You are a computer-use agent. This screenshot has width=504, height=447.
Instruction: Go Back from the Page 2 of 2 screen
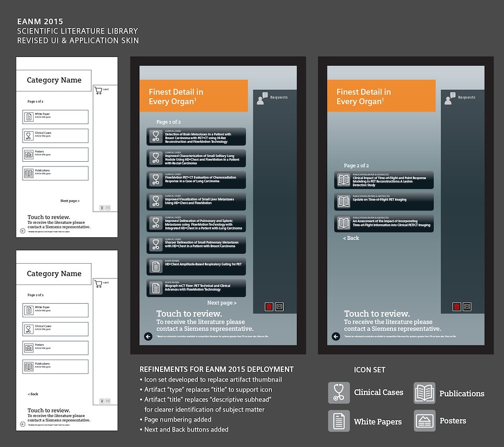coord(351,238)
